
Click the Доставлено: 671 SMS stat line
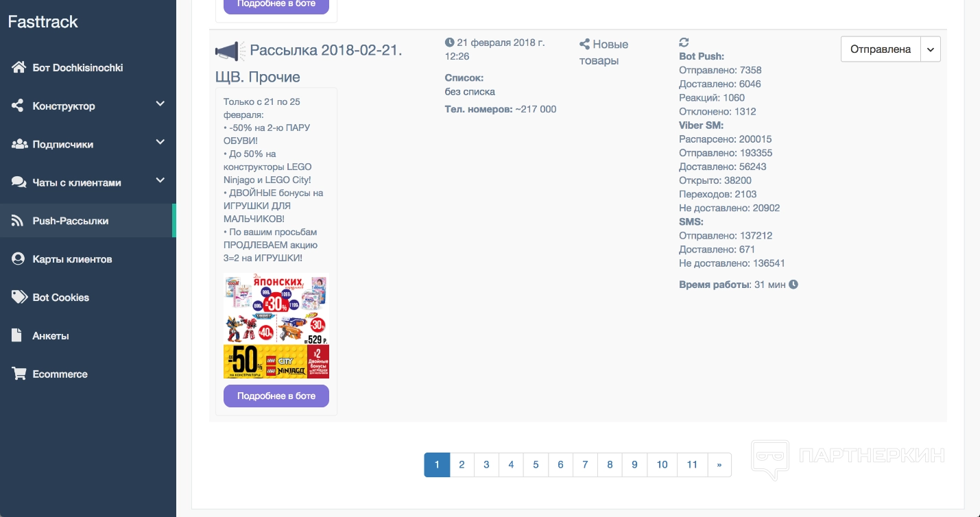pos(717,250)
